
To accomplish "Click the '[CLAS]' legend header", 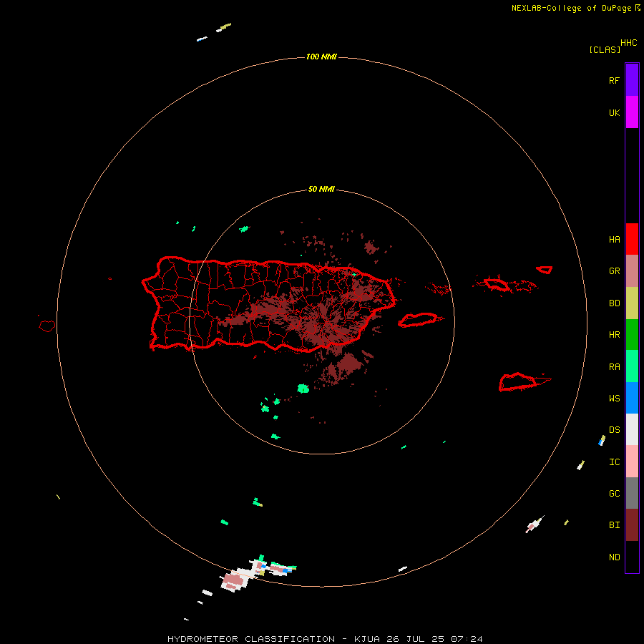I will point(605,49).
